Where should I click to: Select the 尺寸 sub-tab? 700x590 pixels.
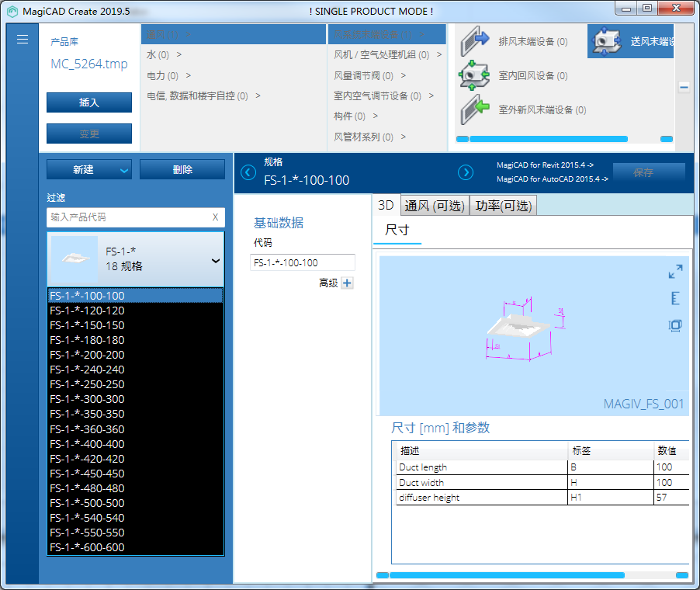[397, 231]
